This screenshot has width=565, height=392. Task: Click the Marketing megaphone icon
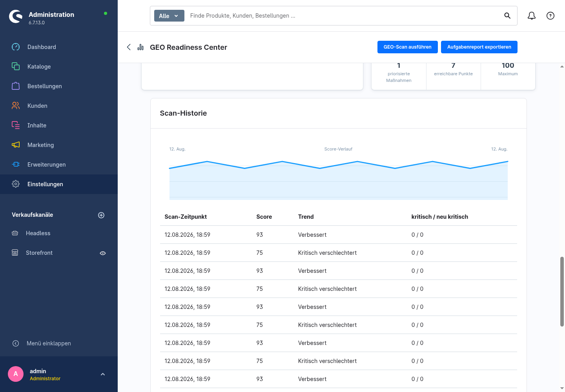[16, 145]
